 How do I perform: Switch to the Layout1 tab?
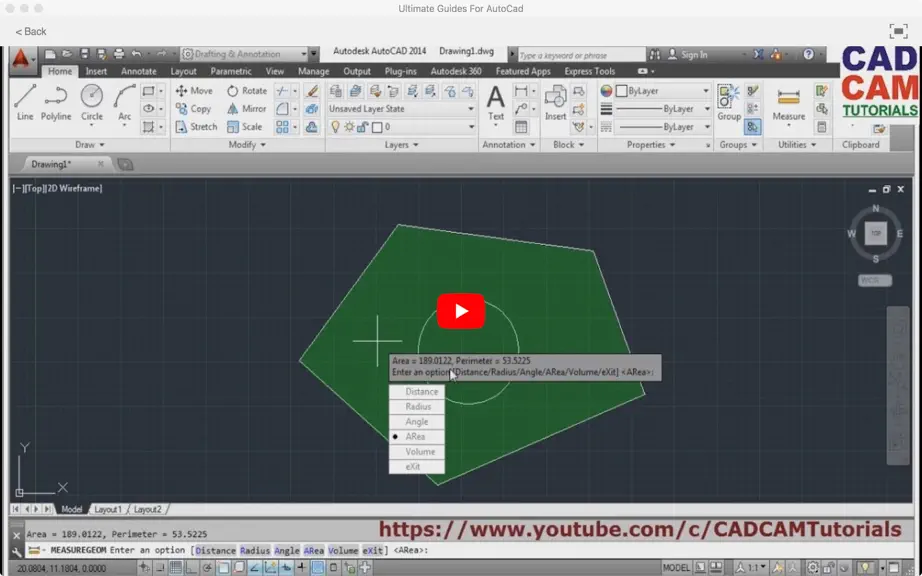tap(108, 510)
